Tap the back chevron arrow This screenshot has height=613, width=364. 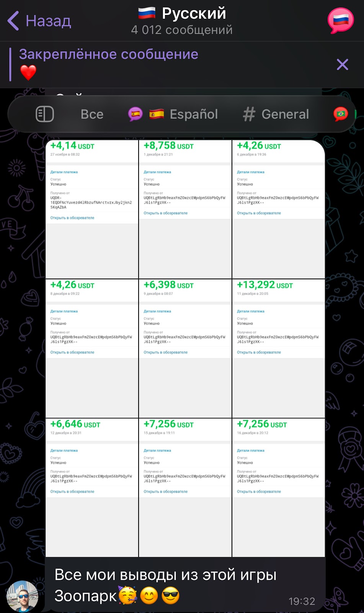pyautogui.click(x=14, y=21)
